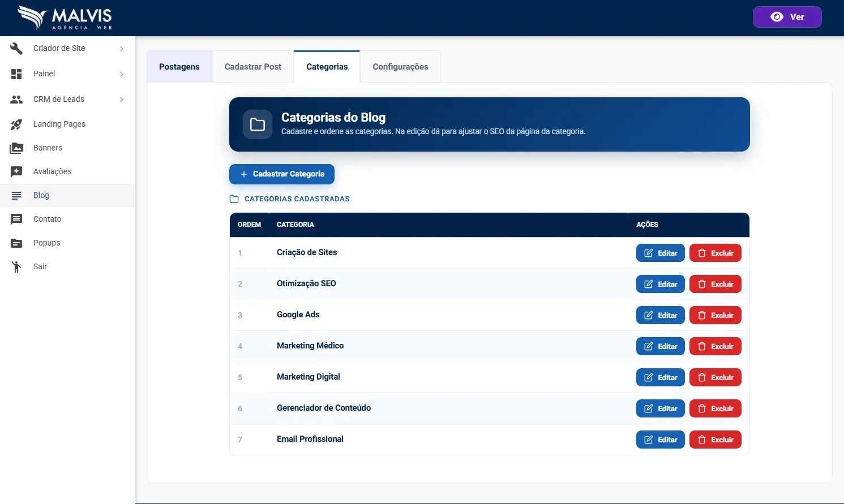This screenshot has height=504, width=844.
Task: Click the pencil icon in Criação de Sites row
Action: [x=649, y=253]
